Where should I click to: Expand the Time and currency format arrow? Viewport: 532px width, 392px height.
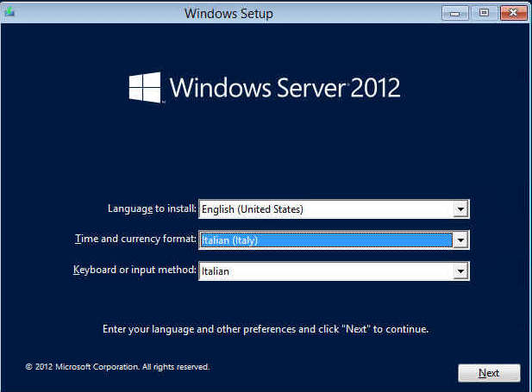(x=460, y=240)
